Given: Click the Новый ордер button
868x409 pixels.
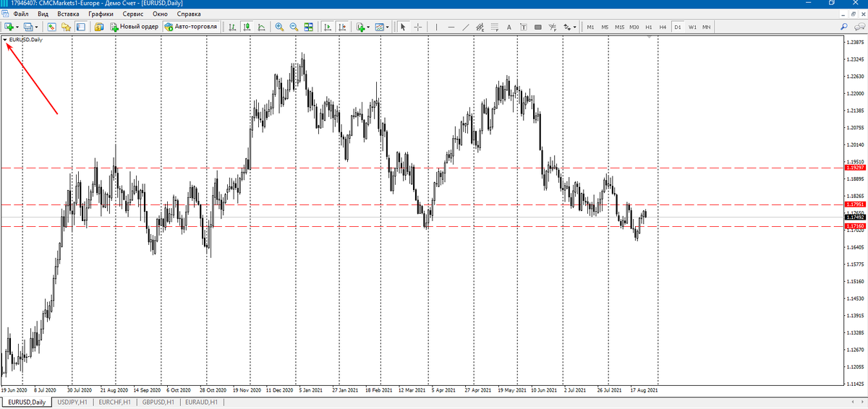Looking at the screenshot, I should [134, 27].
